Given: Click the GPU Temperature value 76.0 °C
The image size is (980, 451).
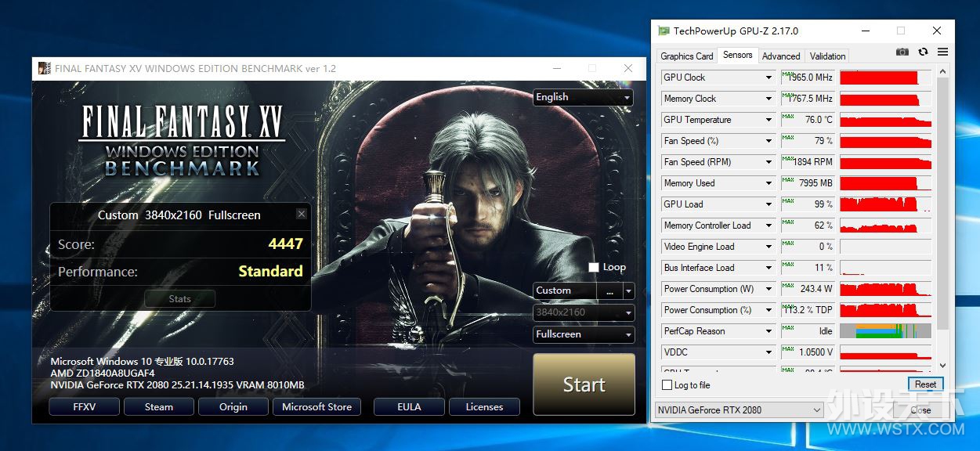Looking at the screenshot, I should 819,120.
